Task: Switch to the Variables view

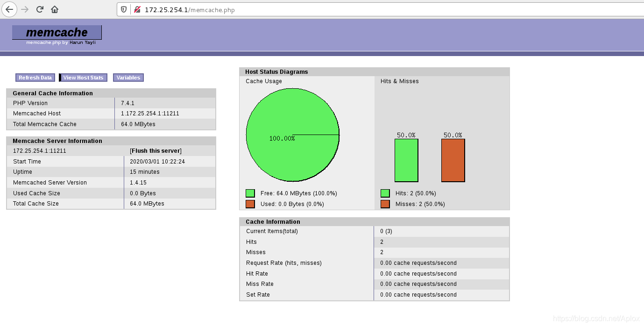Action: point(128,78)
